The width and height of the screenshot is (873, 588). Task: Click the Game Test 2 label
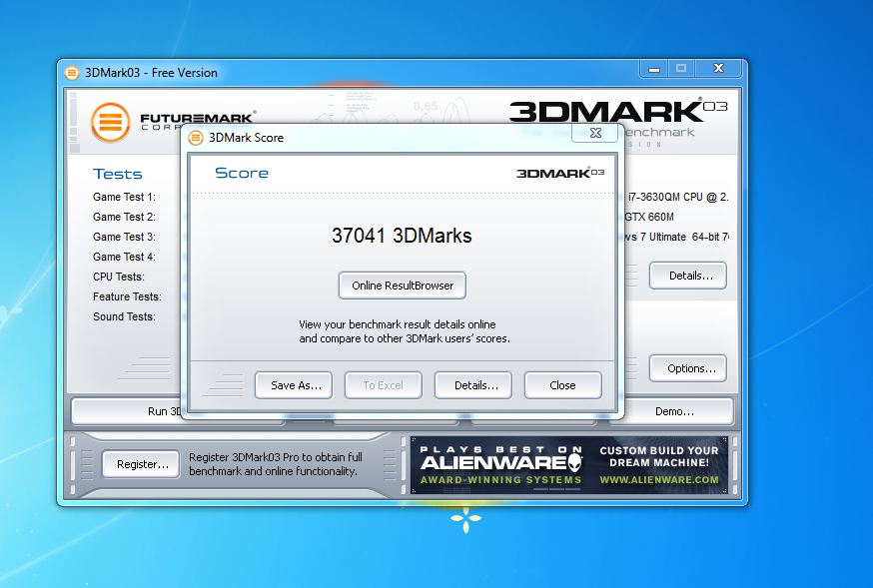[x=124, y=217]
